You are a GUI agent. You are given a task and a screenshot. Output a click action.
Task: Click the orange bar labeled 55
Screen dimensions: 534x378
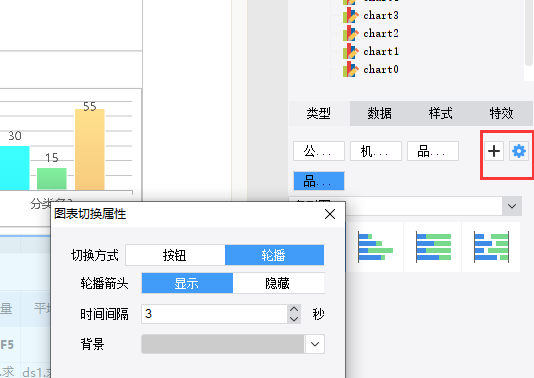click(x=90, y=149)
